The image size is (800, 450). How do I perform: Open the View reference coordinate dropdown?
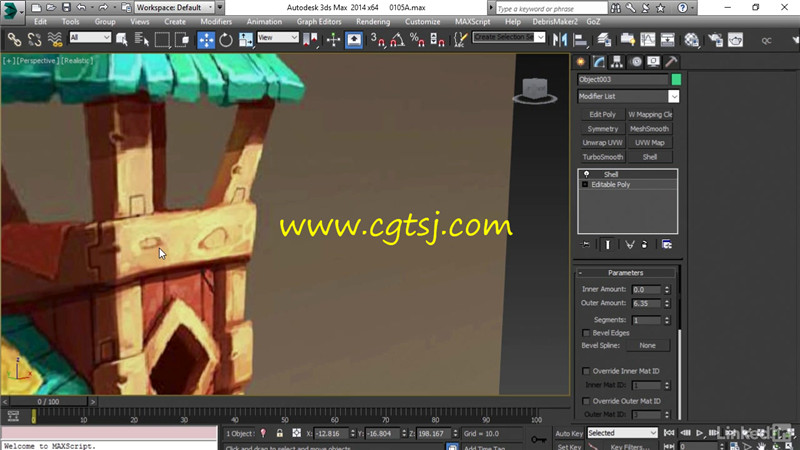click(278, 37)
